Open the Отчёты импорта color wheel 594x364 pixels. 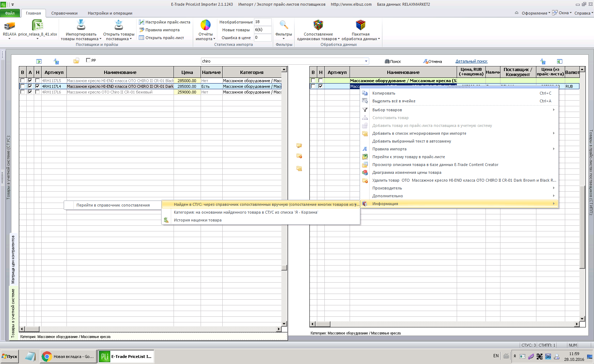[x=206, y=25]
